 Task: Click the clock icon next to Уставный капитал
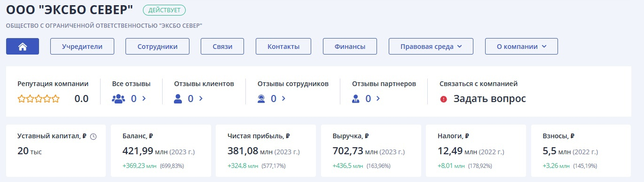(93, 136)
